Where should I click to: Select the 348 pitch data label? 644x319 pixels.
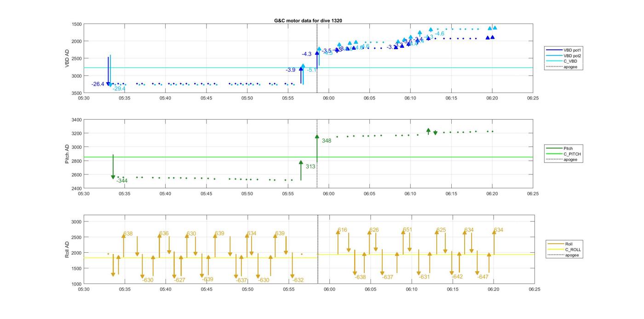click(x=327, y=141)
